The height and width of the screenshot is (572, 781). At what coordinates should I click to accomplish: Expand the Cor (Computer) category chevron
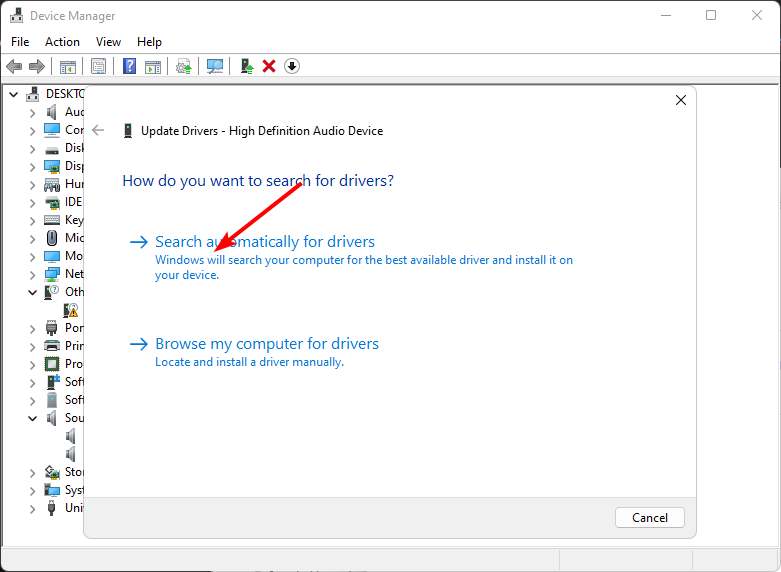click(x=32, y=131)
